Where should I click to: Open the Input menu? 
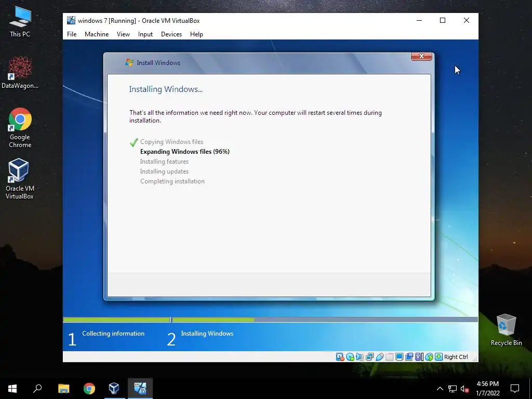click(x=145, y=34)
